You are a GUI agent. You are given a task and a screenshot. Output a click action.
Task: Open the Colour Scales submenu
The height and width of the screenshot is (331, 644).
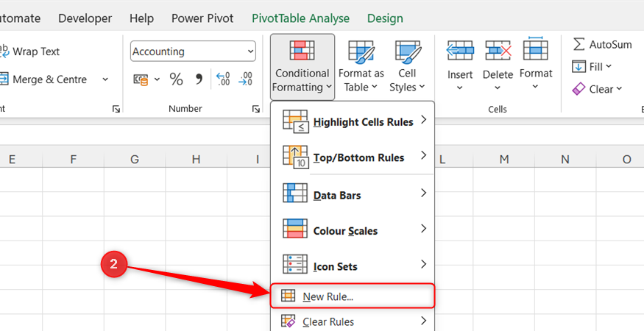point(353,230)
